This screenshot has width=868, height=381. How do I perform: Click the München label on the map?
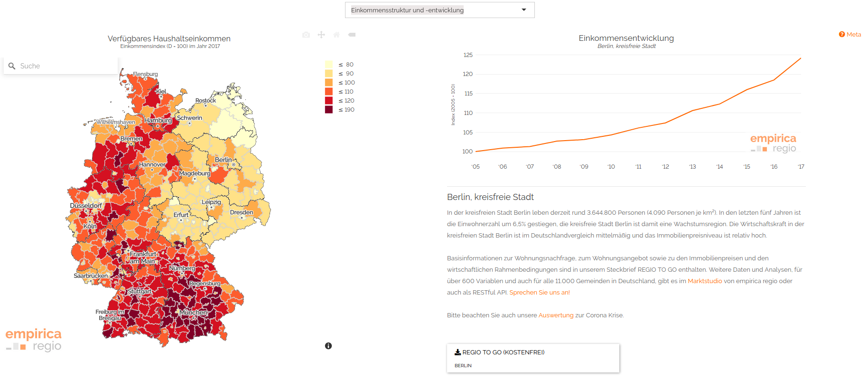(193, 313)
